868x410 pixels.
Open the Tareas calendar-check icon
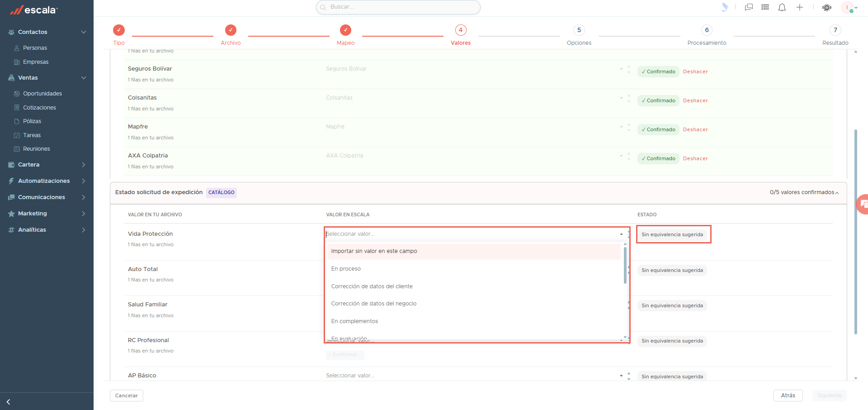point(17,135)
